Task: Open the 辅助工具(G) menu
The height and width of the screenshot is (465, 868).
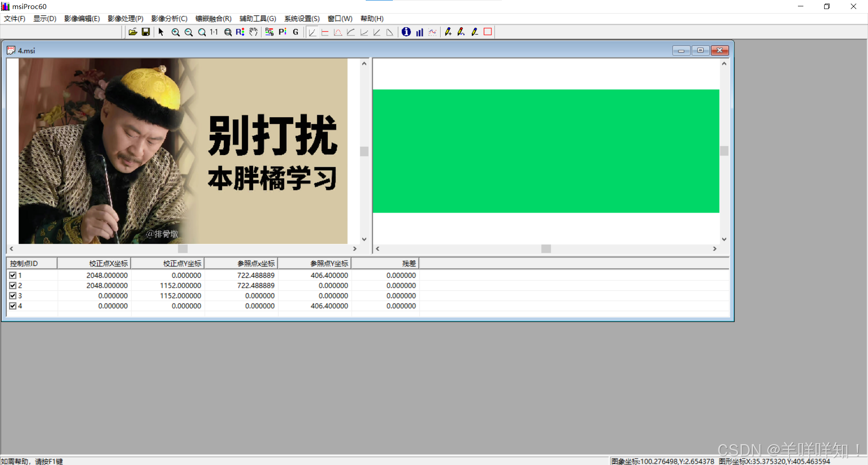Action: (x=258, y=19)
